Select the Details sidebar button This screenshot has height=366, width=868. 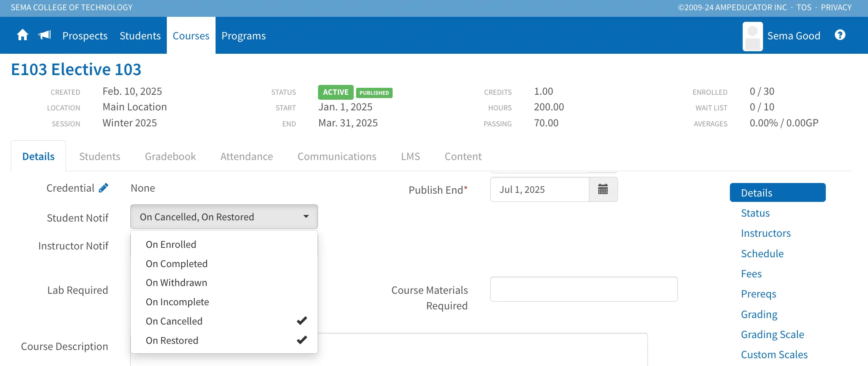point(777,192)
